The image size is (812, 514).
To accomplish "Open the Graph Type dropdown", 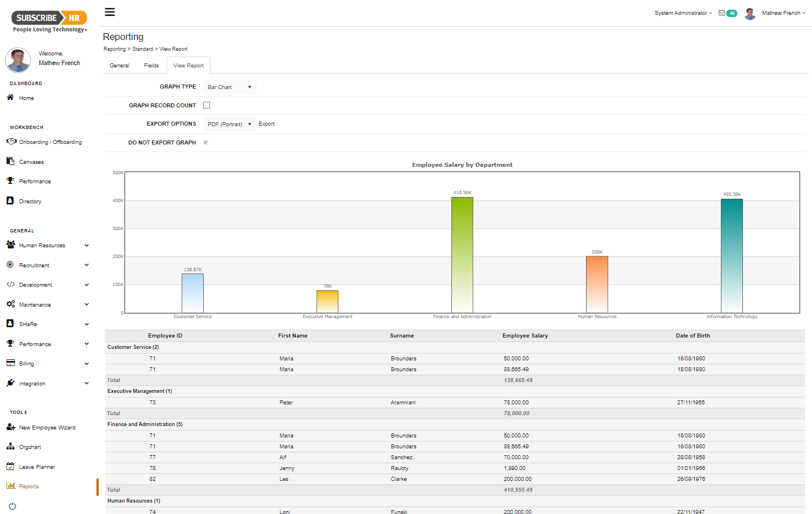I will (x=229, y=86).
